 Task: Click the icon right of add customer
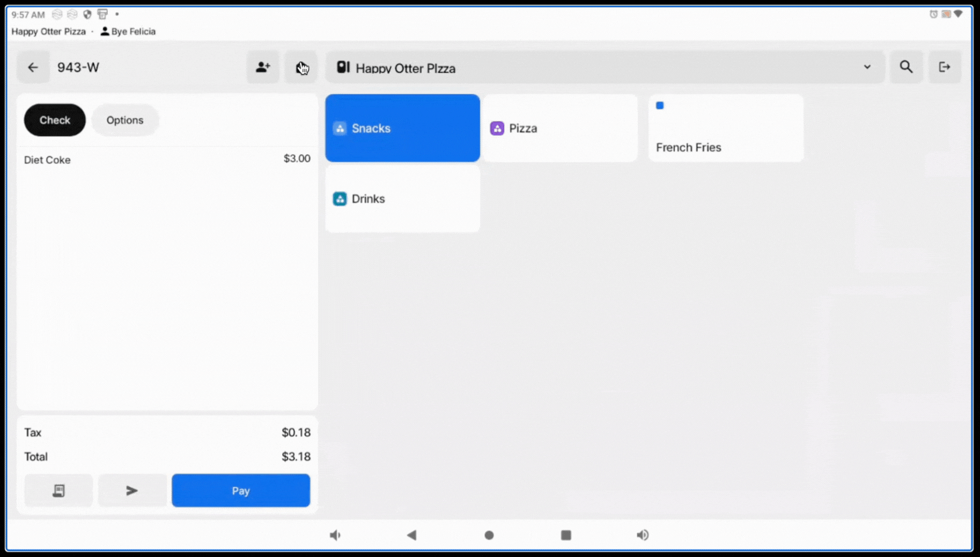[301, 67]
